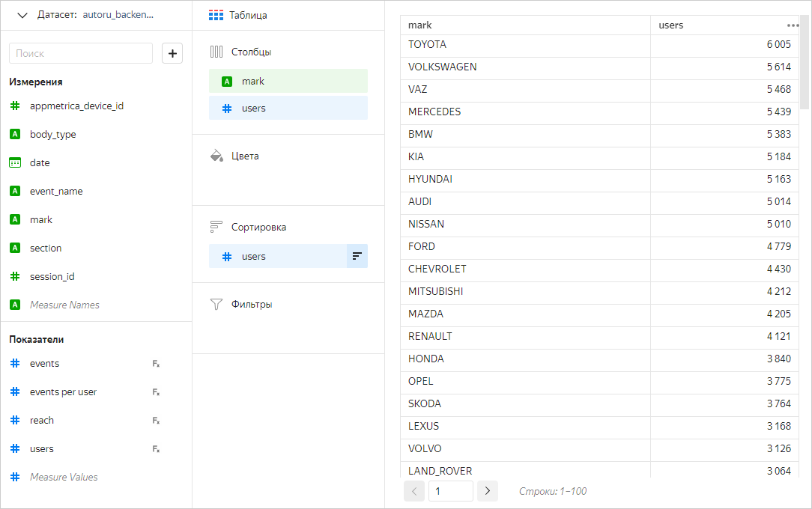
Task: Select the body_type dimension
Action: 52,134
